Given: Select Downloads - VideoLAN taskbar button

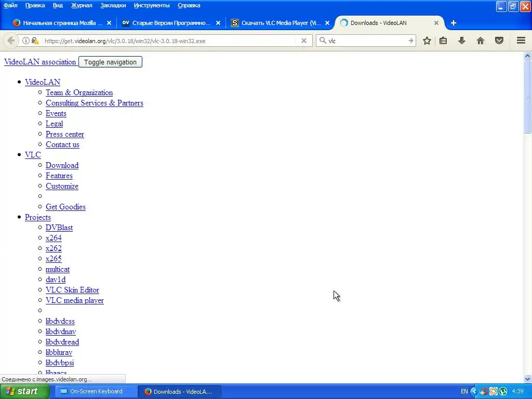Looking at the screenshot, I should pyautogui.click(x=179, y=392).
